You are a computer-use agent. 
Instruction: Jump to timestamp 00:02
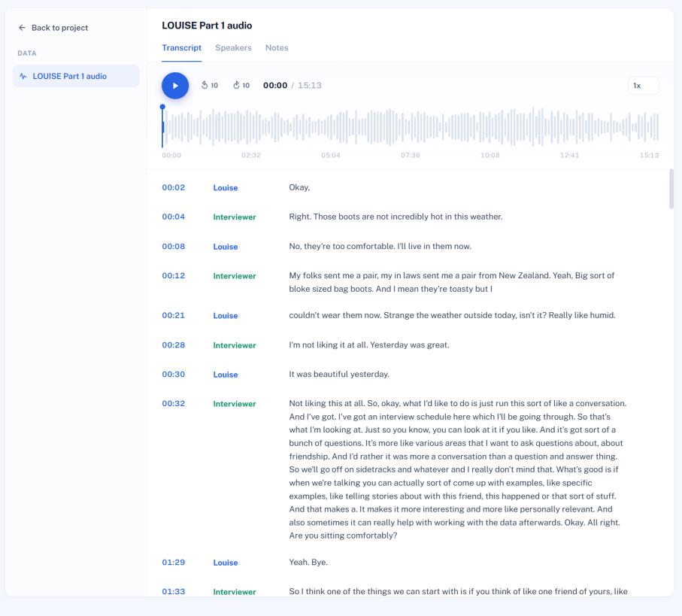click(174, 187)
